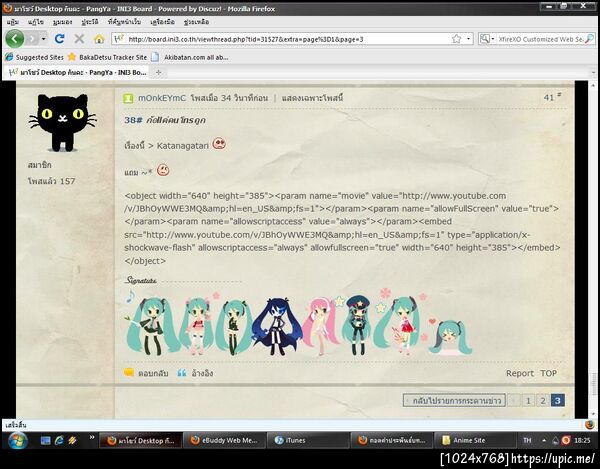Click Firefox icon in status bar
The width and height of the screenshot is (600, 469).
click(590, 425)
